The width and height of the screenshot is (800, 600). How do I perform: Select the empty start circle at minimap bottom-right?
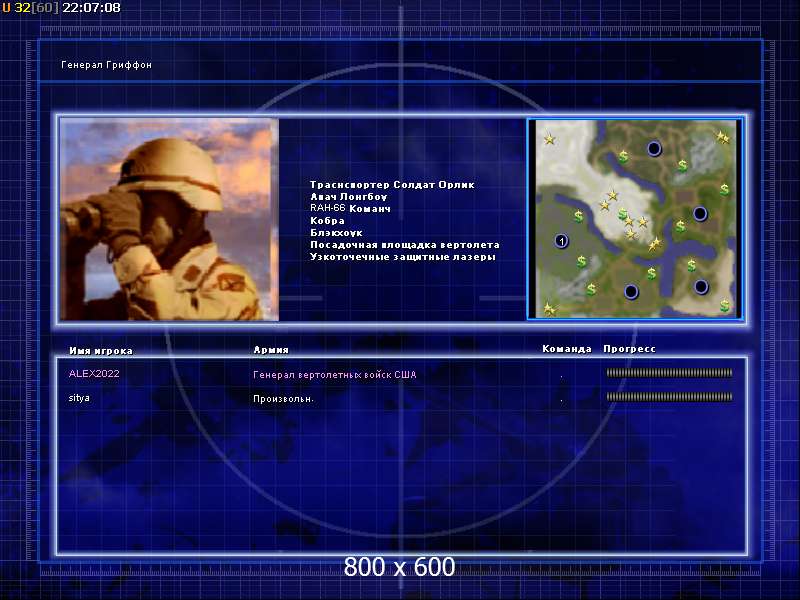(x=701, y=287)
